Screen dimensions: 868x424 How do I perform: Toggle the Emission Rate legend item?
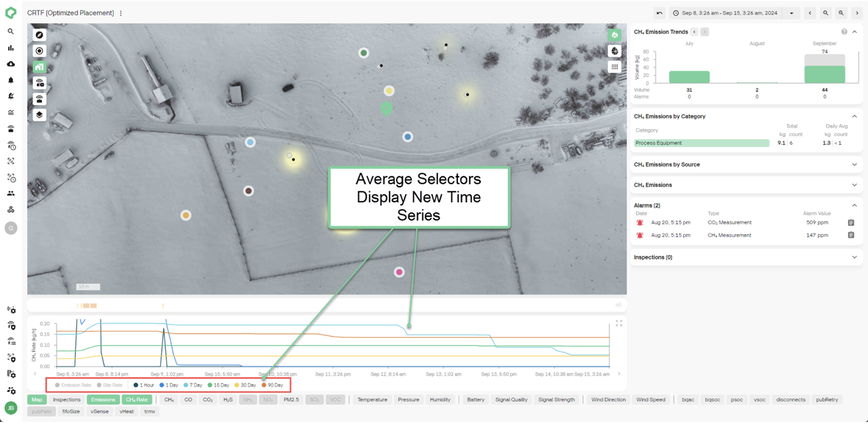click(x=73, y=385)
